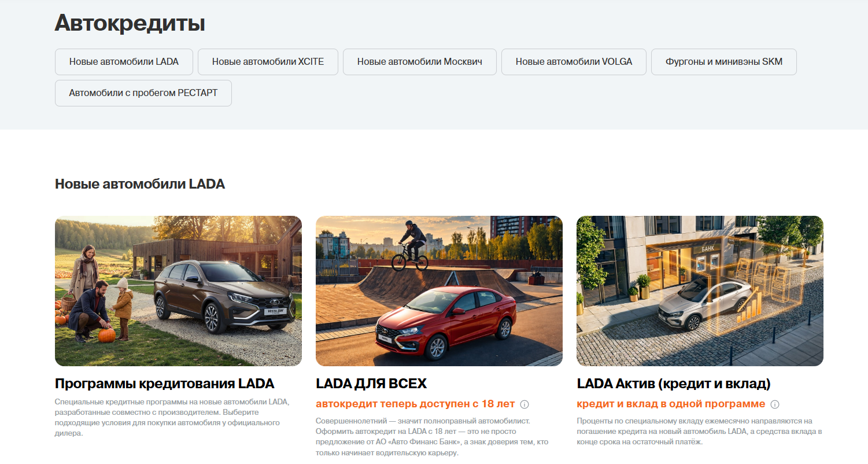The height and width of the screenshot is (464, 868).
Task: Click description starting Специальные кредитные программы
Action: tap(172, 418)
